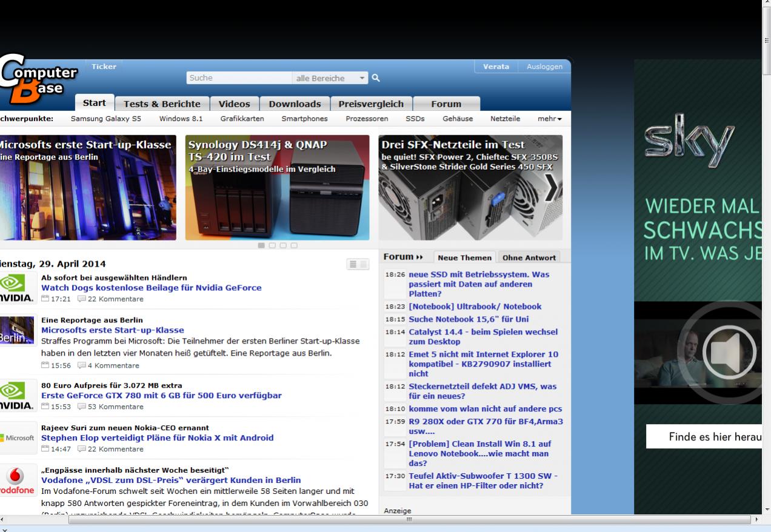Screen dimensions: 771x532
Task: Open the Downloads tab
Action: pyautogui.click(x=295, y=104)
